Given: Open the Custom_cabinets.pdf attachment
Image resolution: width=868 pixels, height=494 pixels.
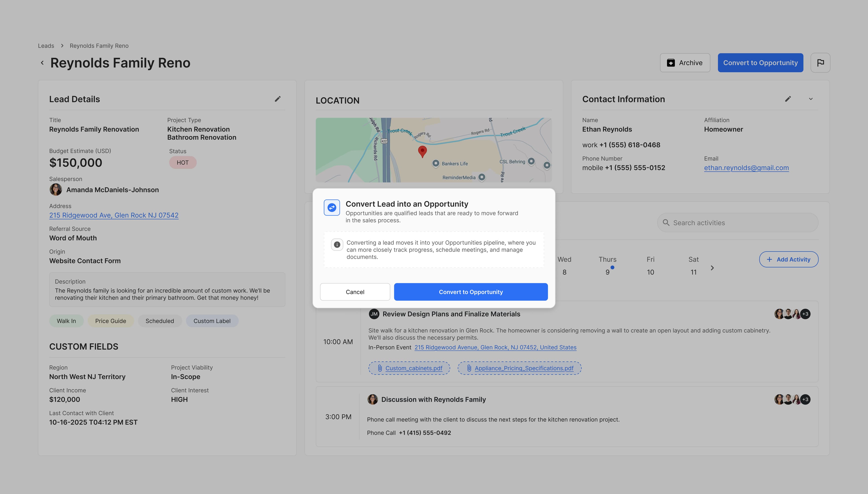Looking at the screenshot, I should pos(409,368).
